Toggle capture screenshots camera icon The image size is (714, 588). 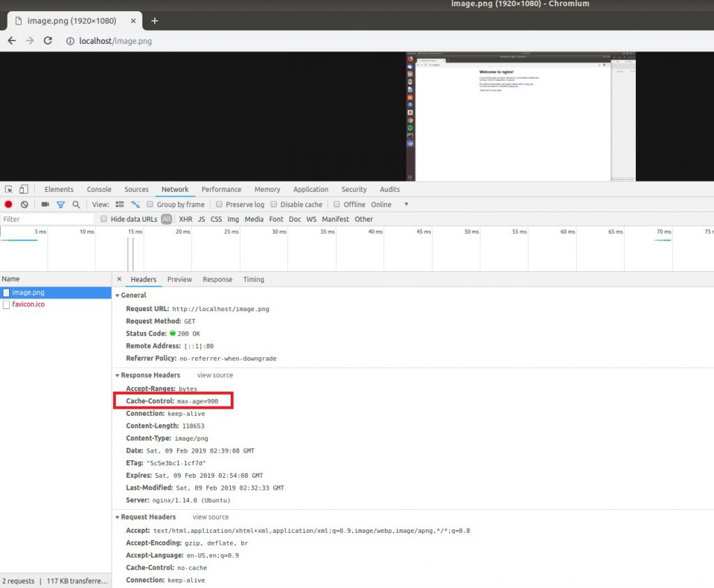[45, 204]
